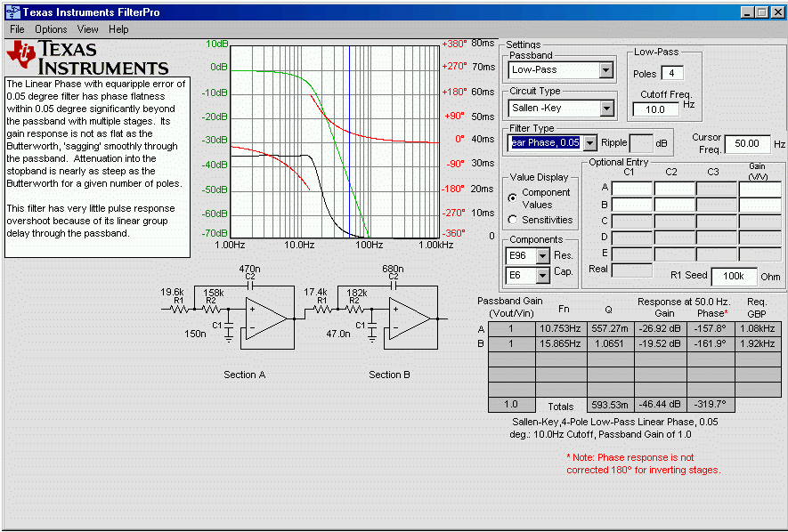This screenshot has height=532, width=788.
Task: Click the Section A label
Action: tap(244, 375)
